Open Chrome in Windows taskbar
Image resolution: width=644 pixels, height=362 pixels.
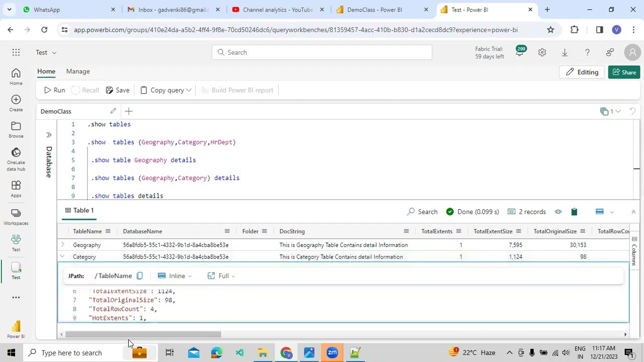(x=286, y=352)
